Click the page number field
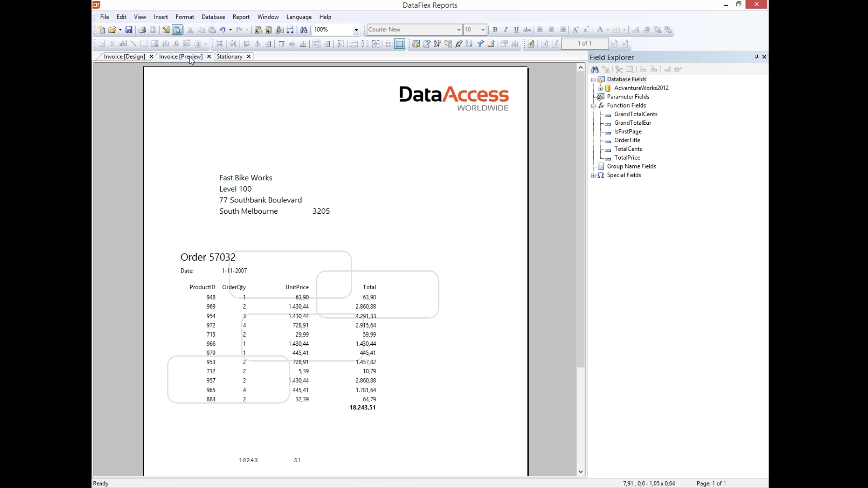Image resolution: width=868 pixels, height=488 pixels. 585,44
